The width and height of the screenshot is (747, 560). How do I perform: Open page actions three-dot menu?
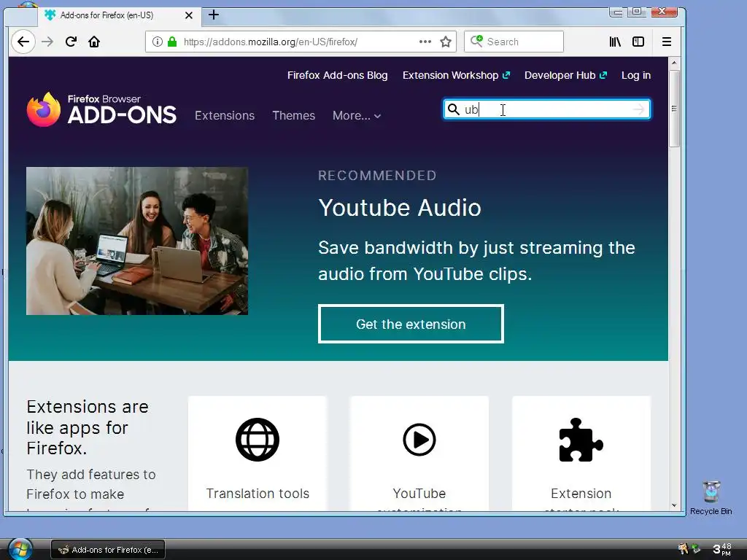pyautogui.click(x=425, y=42)
